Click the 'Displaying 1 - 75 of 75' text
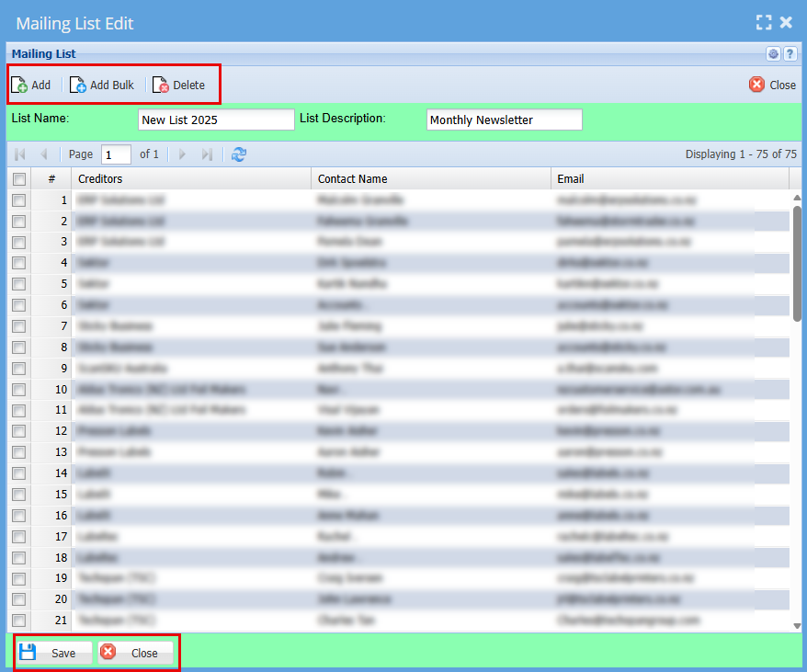The width and height of the screenshot is (807, 672). pyautogui.click(x=741, y=154)
